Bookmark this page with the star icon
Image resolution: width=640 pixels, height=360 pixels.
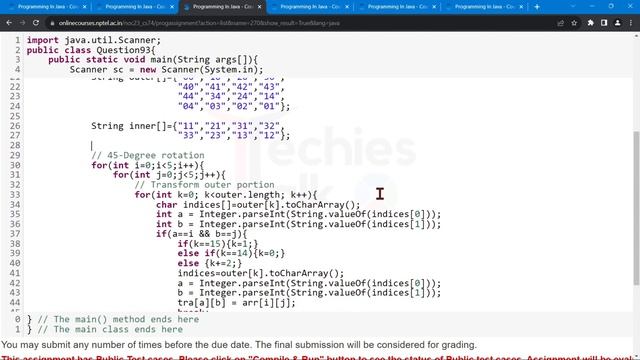(574, 23)
